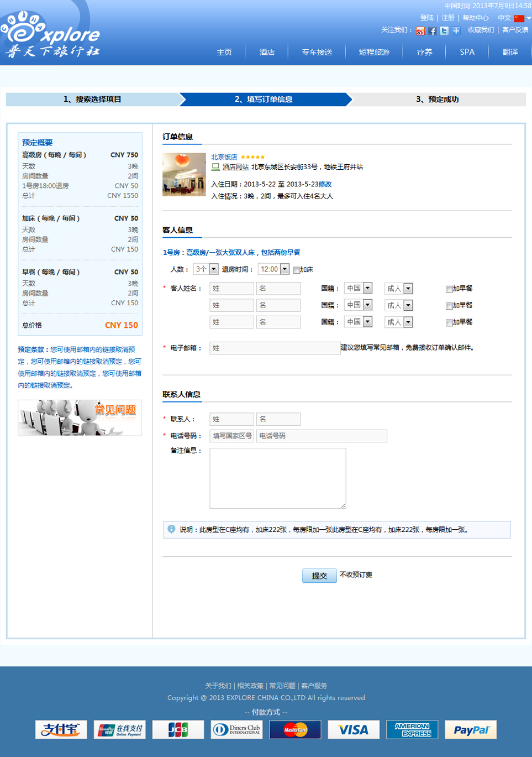Click the 关于我们 footer link
Image resolution: width=532 pixels, height=757 pixels.
click(218, 686)
